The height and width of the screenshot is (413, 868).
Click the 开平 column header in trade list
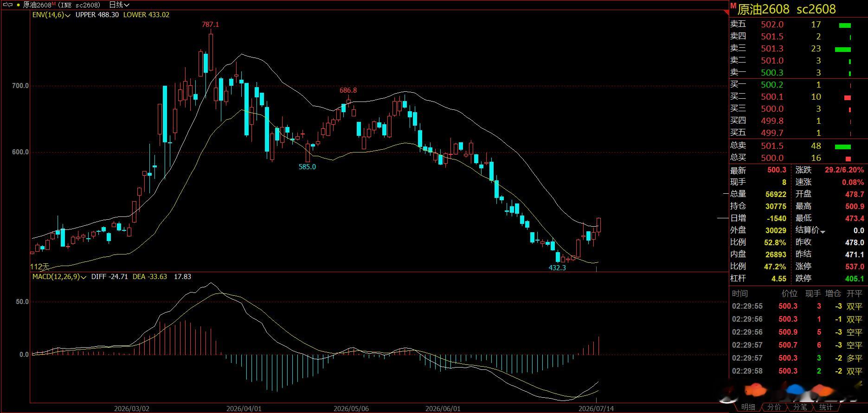pos(855,293)
